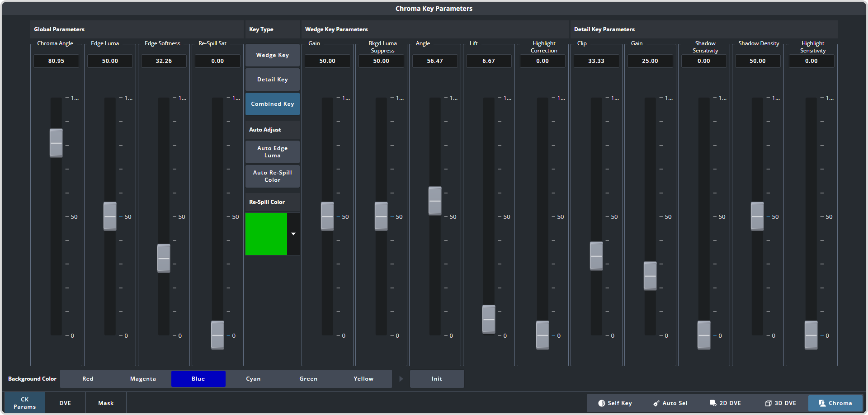Click Angle value field 56.47
The image size is (868, 415).
[435, 61]
